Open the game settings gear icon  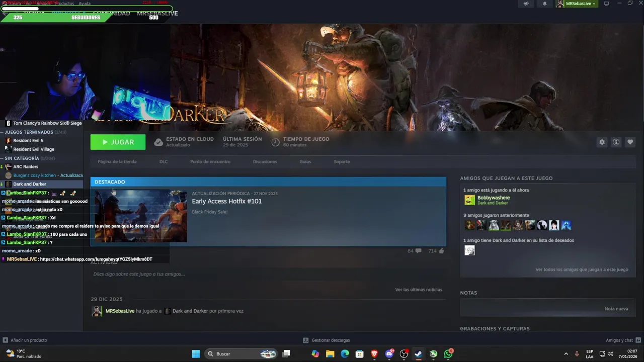602,142
